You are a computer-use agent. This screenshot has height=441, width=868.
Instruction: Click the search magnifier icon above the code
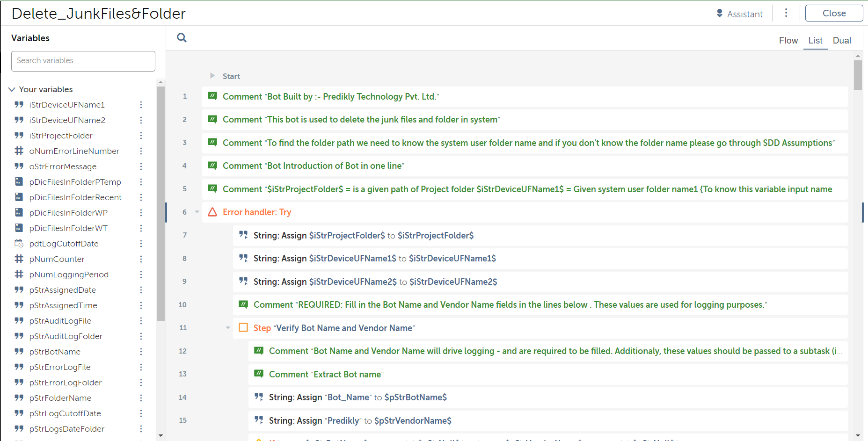pyautogui.click(x=182, y=38)
